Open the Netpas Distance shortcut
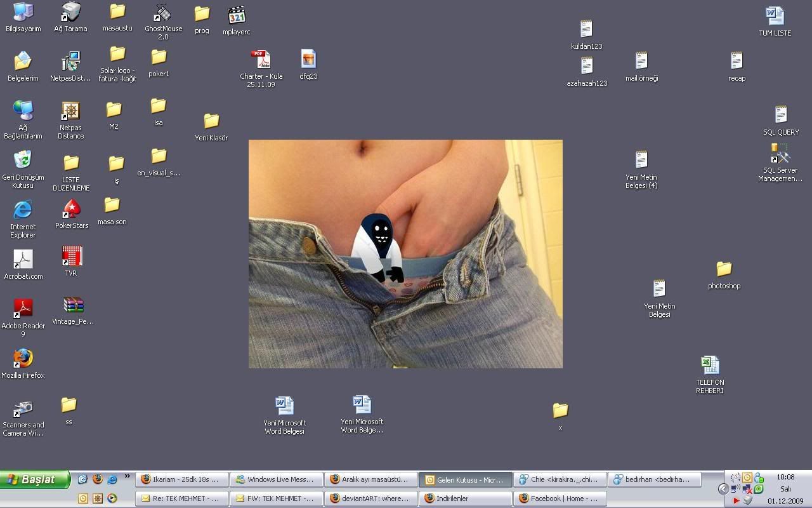812x508 pixels. point(70,112)
